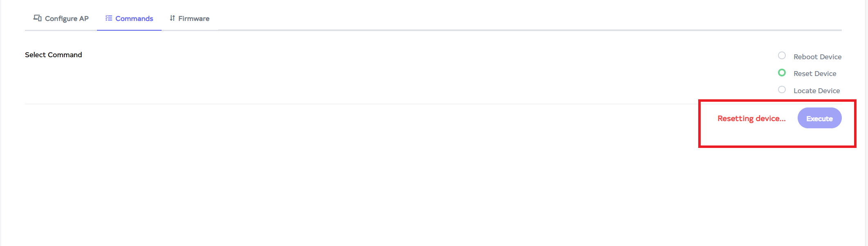Click the empty space between Resetting text and Execute
The width and height of the screenshot is (868, 246).
(x=792, y=119)
